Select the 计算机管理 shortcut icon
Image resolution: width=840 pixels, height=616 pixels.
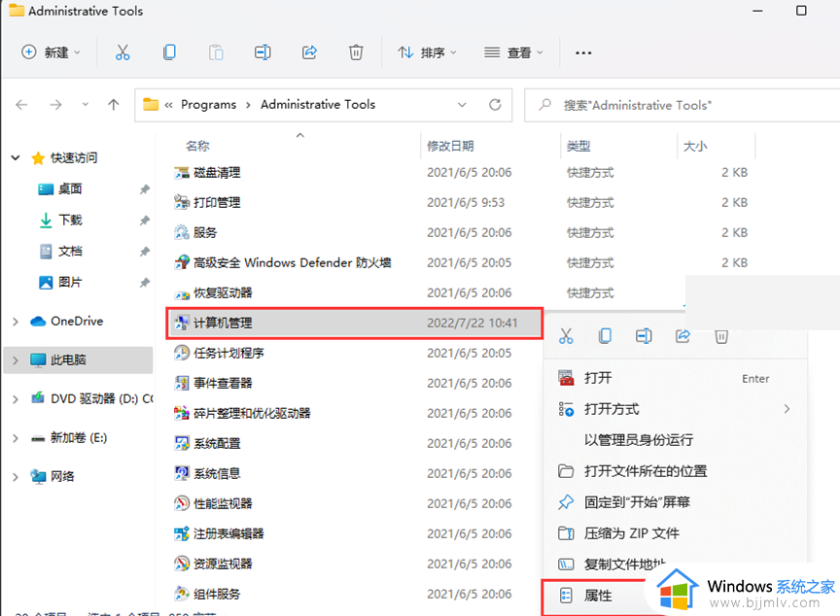(182, 323)
